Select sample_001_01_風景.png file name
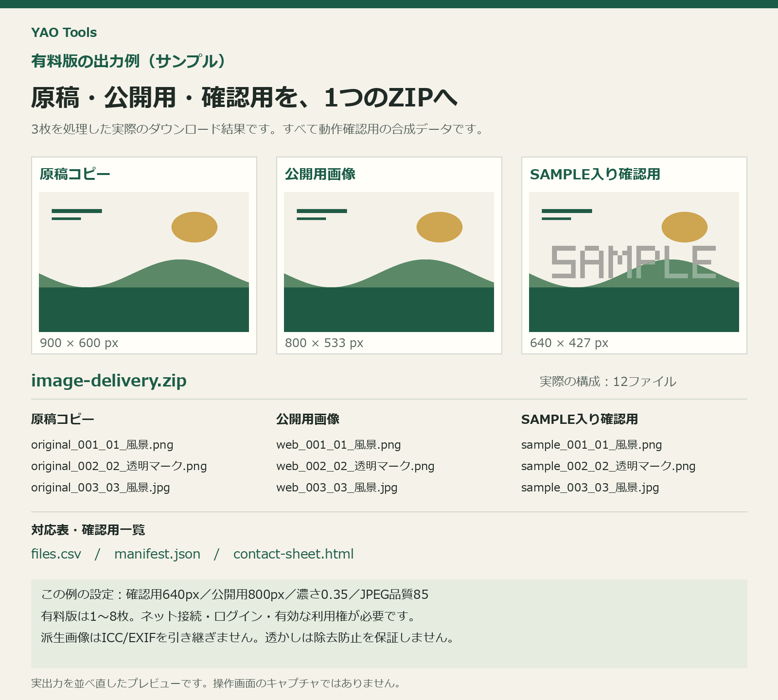This screenshot has height=700, width=778. [x=592, y=445]
